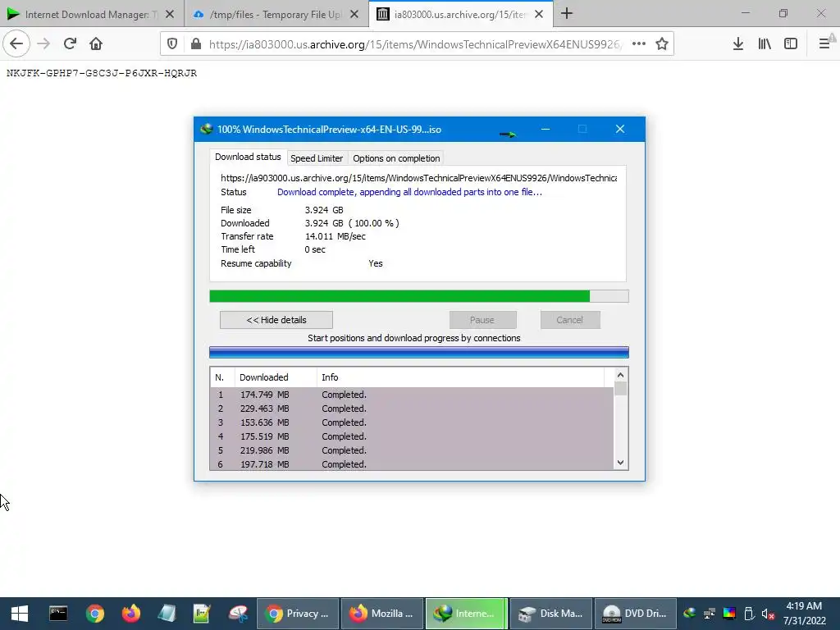Image resolution: width=840 pixels, height=630 pixels.
Task: Launch pinned Firefox from the taskbar
Action: pos(130,614)
